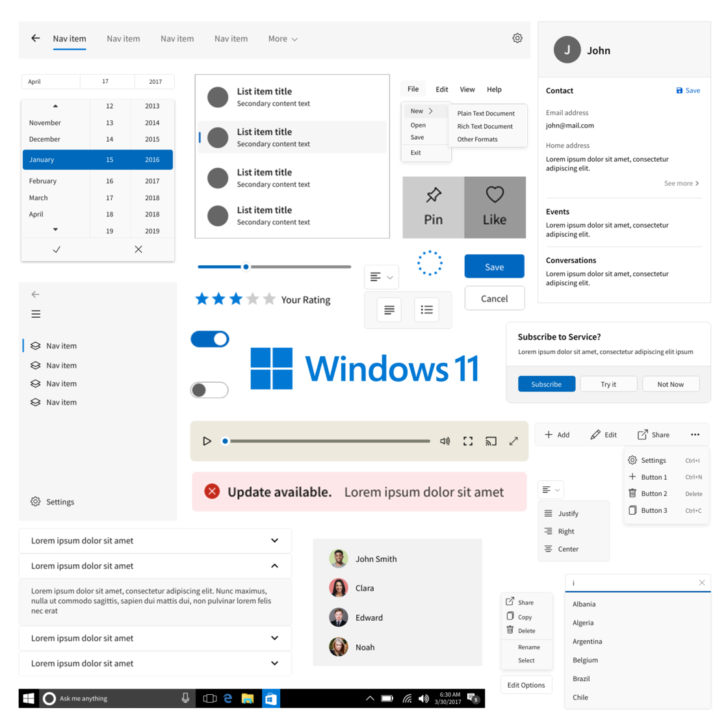Open Settings at bottom of side navigation
Image resolution: width=728 pixels, height=728 pixels.
52,501
